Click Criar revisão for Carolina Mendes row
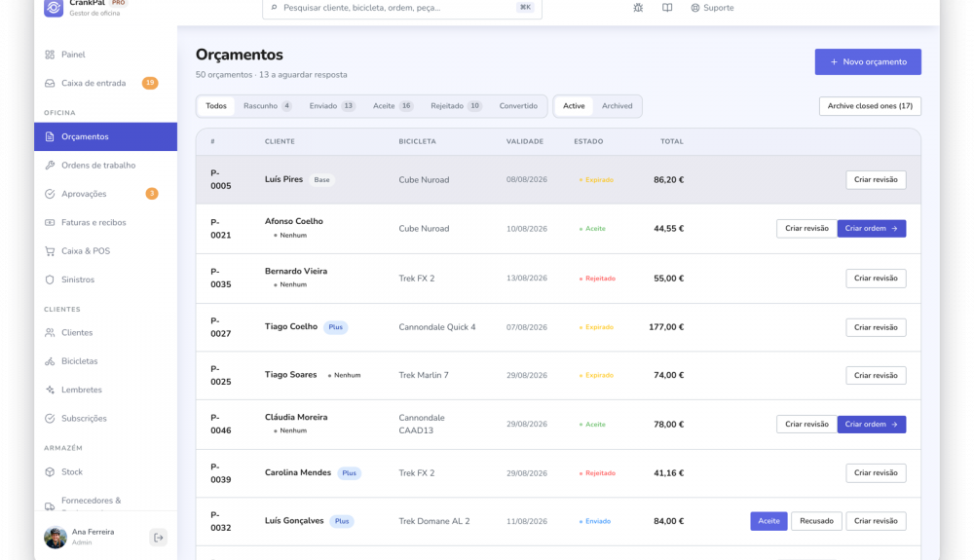This screenshot has height=560, width=974. (x=876, y=472)
